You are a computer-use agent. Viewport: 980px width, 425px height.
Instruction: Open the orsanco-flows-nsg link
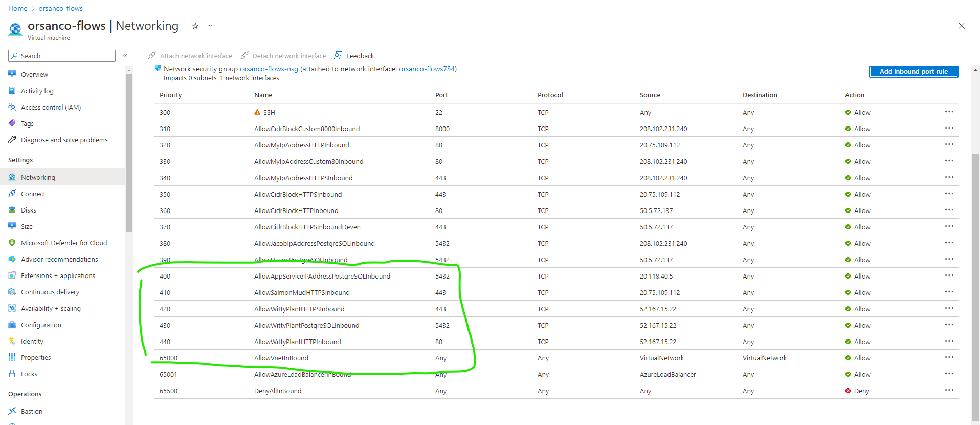pyautogui.click(x=269, y=69)
